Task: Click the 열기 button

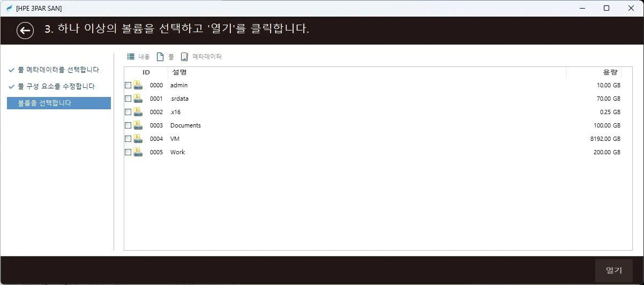Action: pos(614,271)
